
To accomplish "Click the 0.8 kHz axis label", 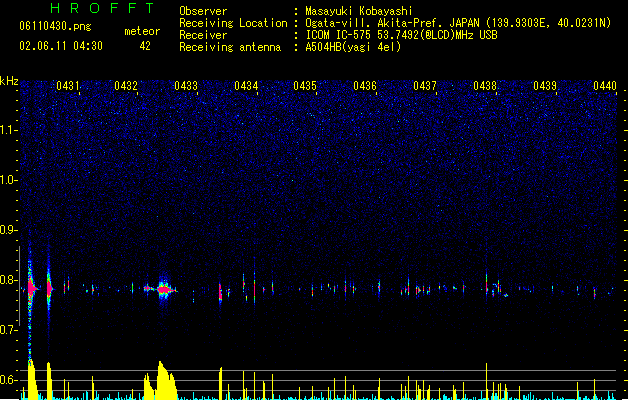I will click(x=9, y=280).
